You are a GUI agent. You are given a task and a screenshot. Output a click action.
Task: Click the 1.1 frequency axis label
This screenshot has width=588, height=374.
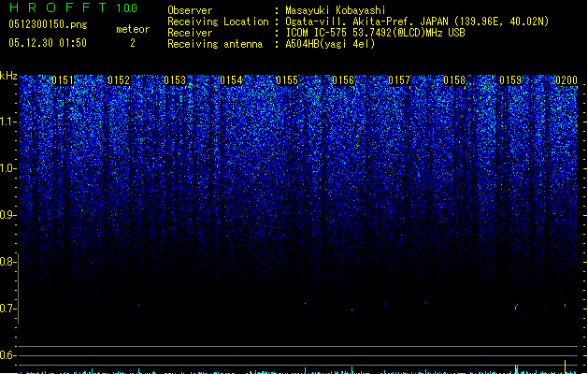[x=7, y=122]
